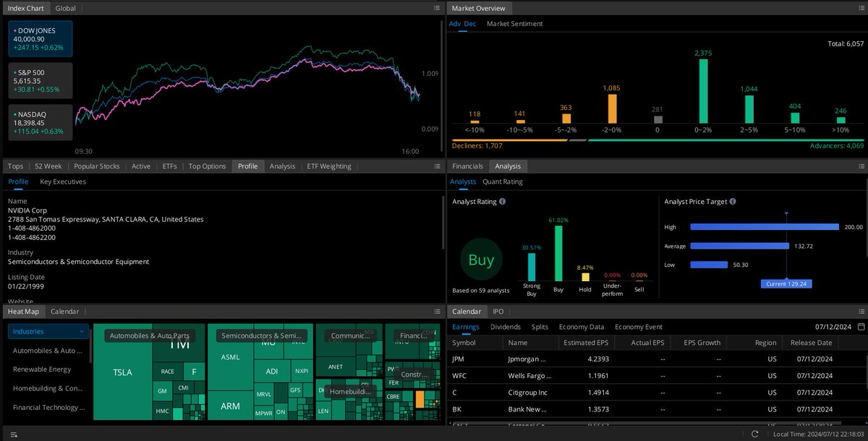Image resolution: width=868 pixels, height=441 pixels.
Task: Select Automobiles & Auto industry in list
Action: [x=48, y=351]
